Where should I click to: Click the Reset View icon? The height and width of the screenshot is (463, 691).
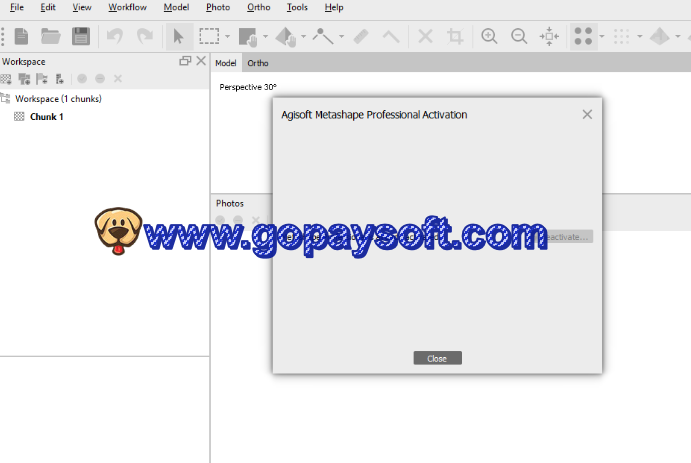[549, 36]
